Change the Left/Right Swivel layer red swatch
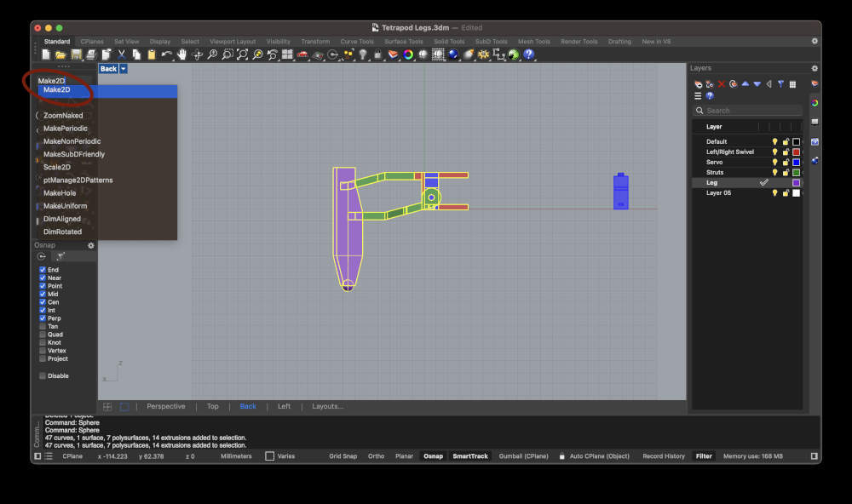Viewport: 852px width, 504px height. point(796,152)
